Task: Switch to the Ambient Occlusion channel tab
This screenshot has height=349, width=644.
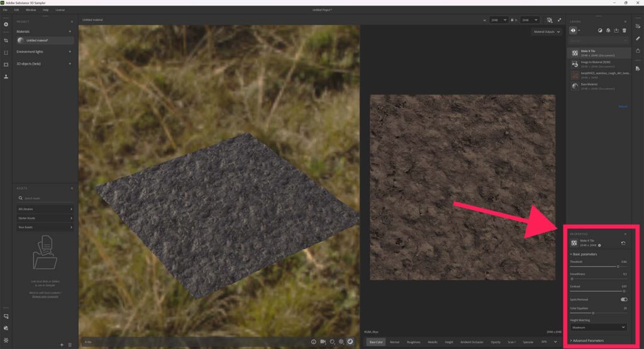Action: 472,341
